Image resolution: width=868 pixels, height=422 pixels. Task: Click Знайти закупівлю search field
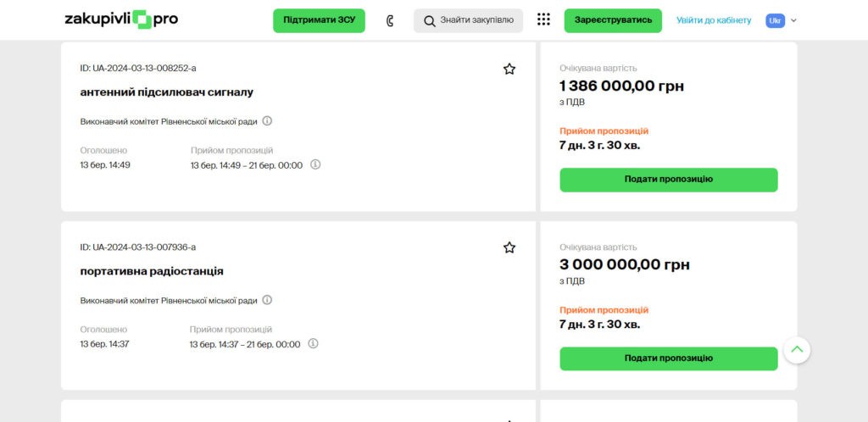tap(468, 20)
